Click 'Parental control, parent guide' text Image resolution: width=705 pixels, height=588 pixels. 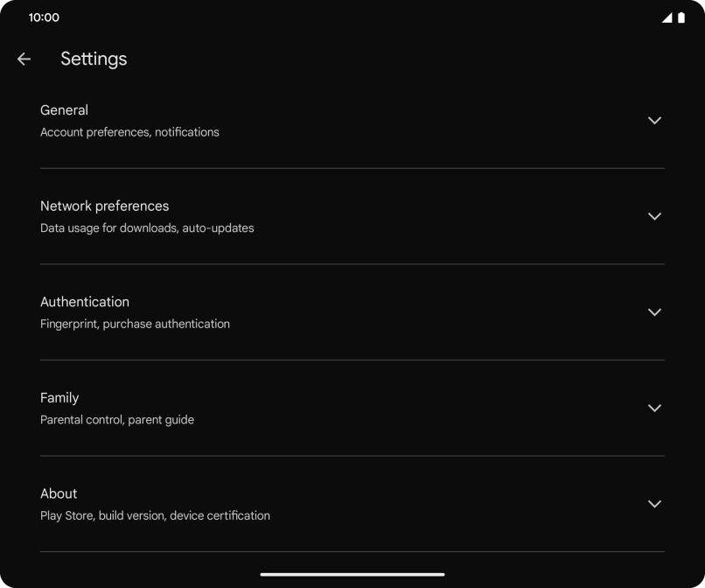point(117,420)
